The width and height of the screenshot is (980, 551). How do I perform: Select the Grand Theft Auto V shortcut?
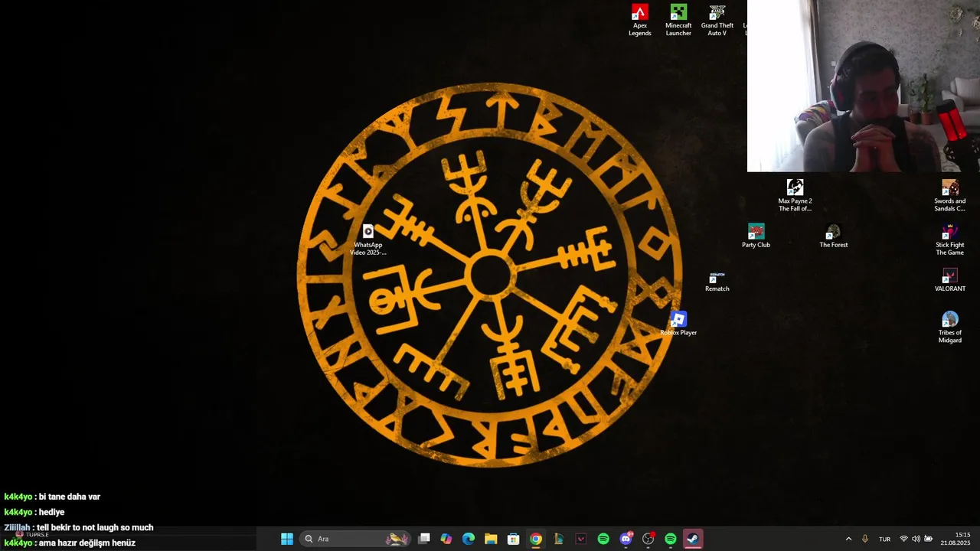click(x=717, y=20)
